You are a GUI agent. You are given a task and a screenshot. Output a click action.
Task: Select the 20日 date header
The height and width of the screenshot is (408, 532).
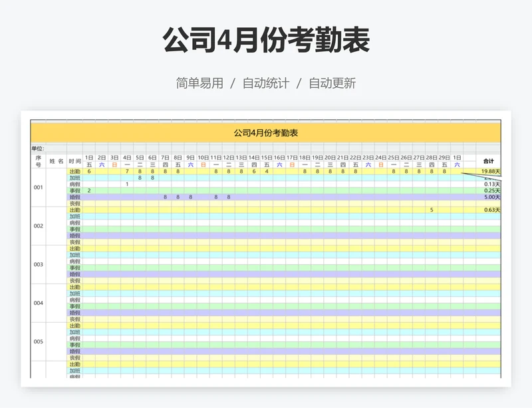(330, 158)
